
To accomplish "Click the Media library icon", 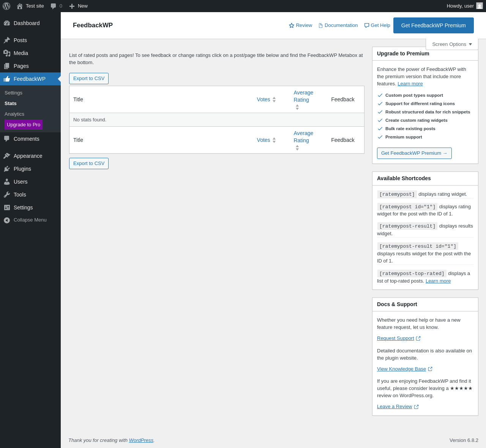I will (7, 53).
